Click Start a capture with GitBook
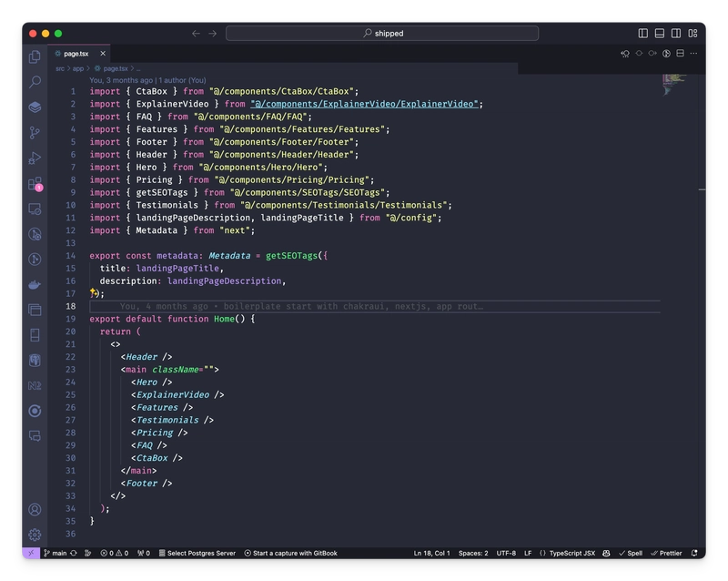Screen dimensions: 728x581 (290, 553)
